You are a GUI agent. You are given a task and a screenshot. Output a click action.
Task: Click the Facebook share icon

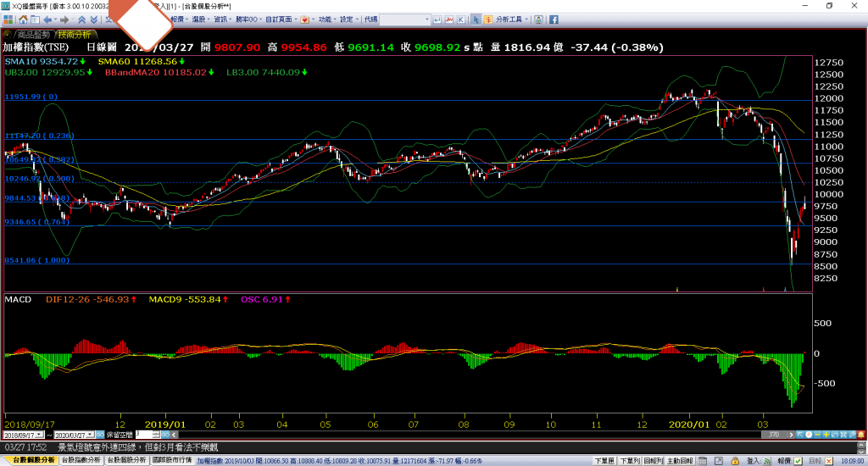coord(552,19)
